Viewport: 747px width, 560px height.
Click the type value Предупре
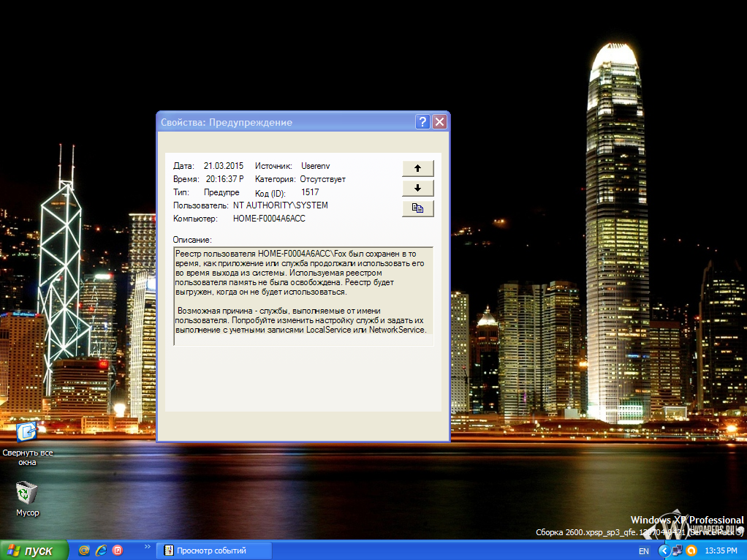pyautogui.click(x=221, y=193)
